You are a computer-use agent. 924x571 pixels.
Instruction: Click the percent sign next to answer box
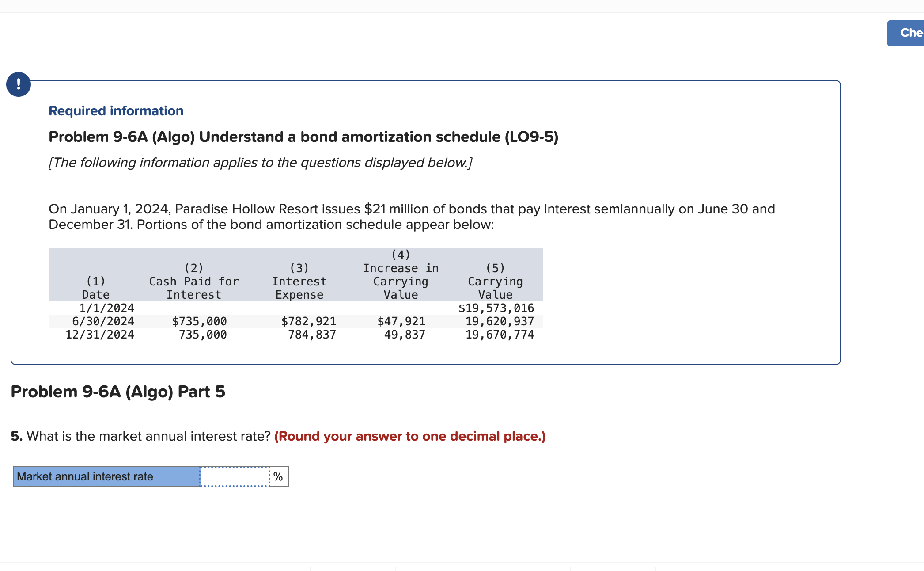[278, 476]
